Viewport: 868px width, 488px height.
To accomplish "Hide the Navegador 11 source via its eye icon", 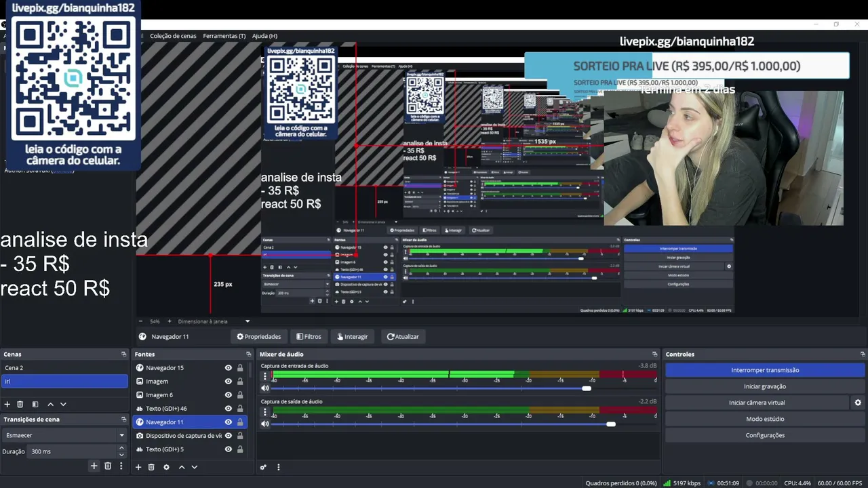I will click(x=229, y=422).
